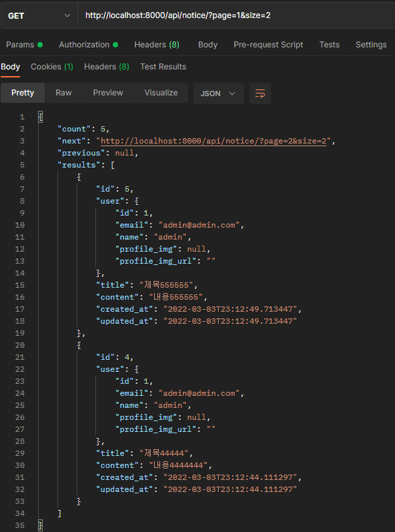Click line number 1 in the gutter
395x532 pixels.
[23, 117]
